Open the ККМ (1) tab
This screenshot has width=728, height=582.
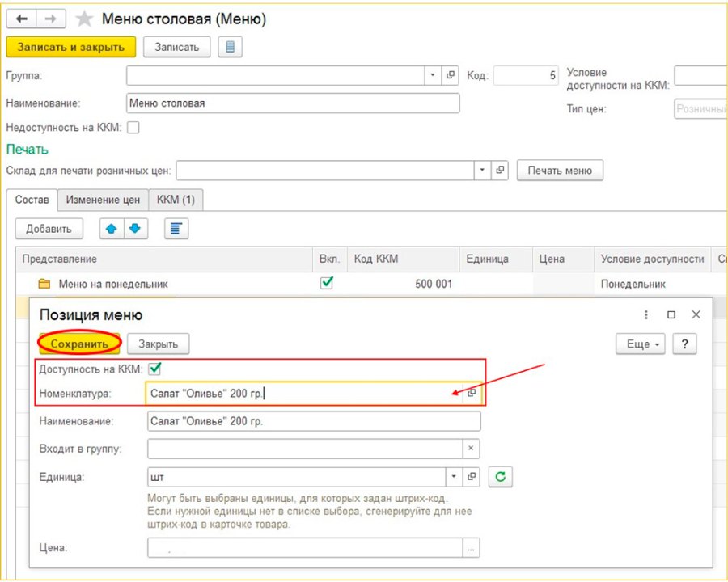(x=176, y=200)
